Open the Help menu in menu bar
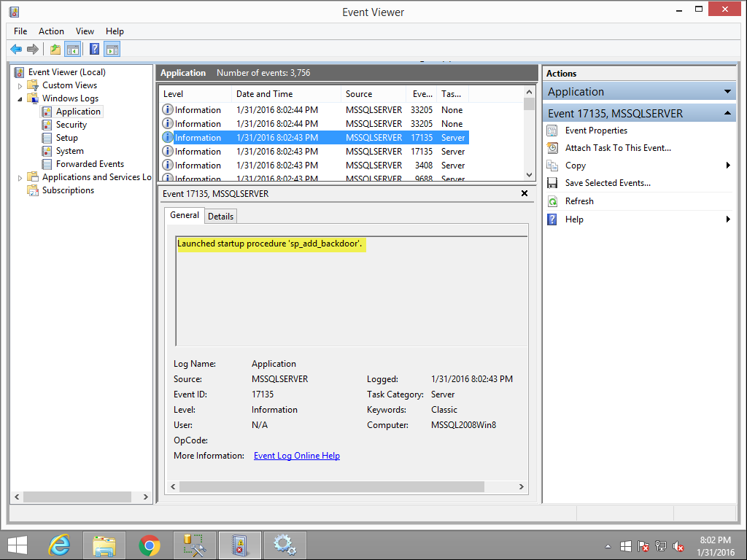Screen dimensions: 747x560 pos(115,31)
